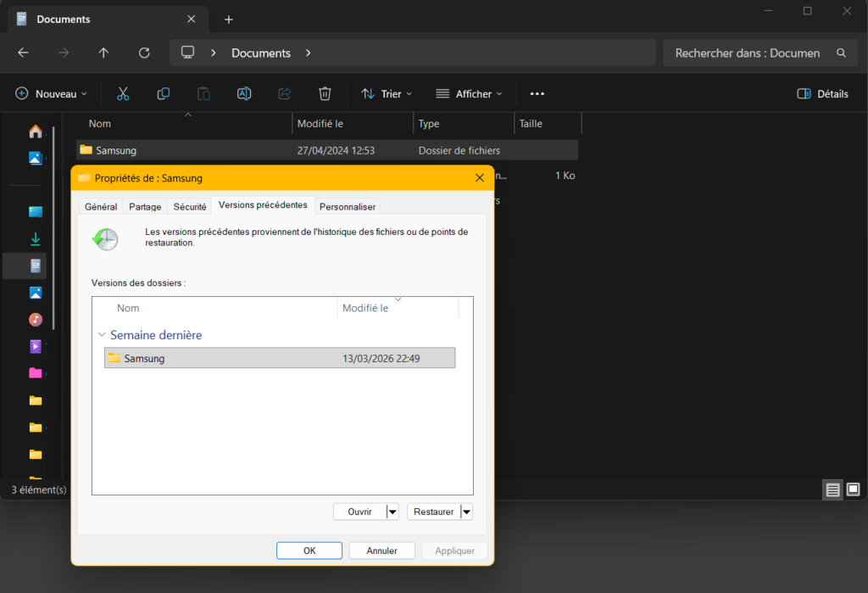Click the Refresh icon in the address bar
Viewport: 868px width, 593px height.
[x=144, y=53]
